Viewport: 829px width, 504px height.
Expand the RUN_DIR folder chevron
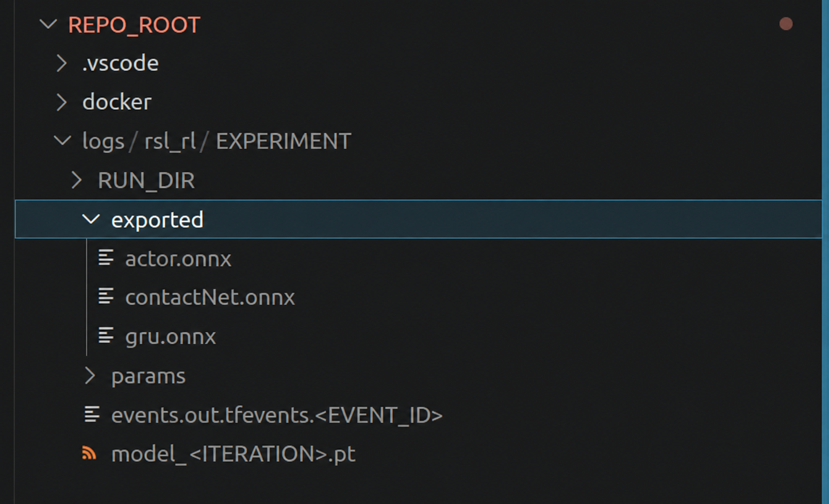point(77,180)
